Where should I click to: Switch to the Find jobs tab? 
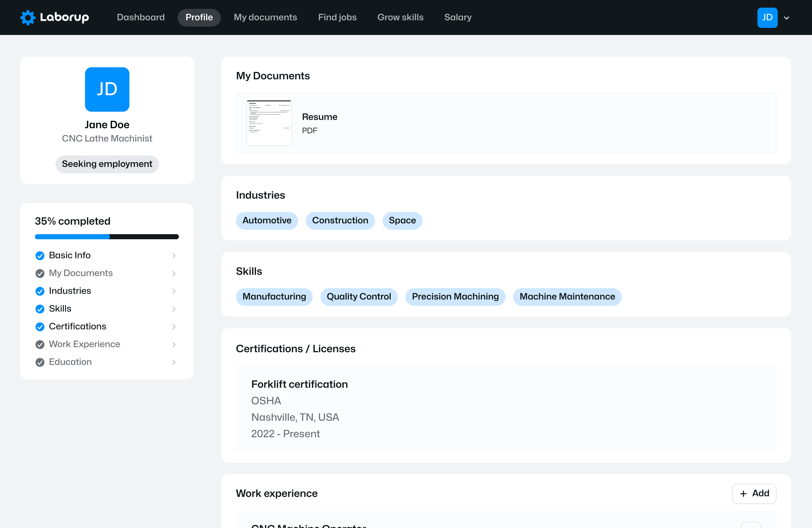(x=337, y=17)
